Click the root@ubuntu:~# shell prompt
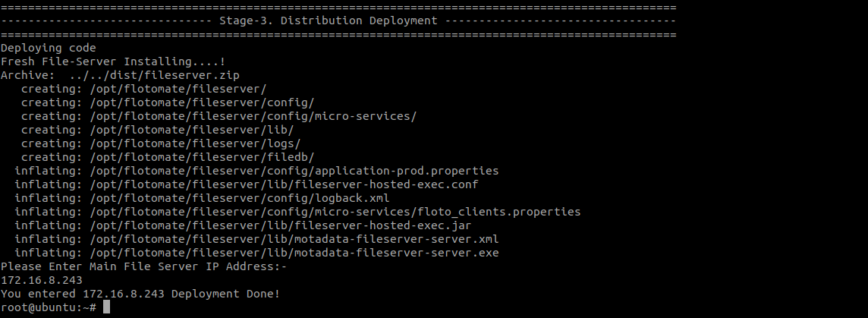The height and width of the screenshot is (318, 868). click(48, 307)
